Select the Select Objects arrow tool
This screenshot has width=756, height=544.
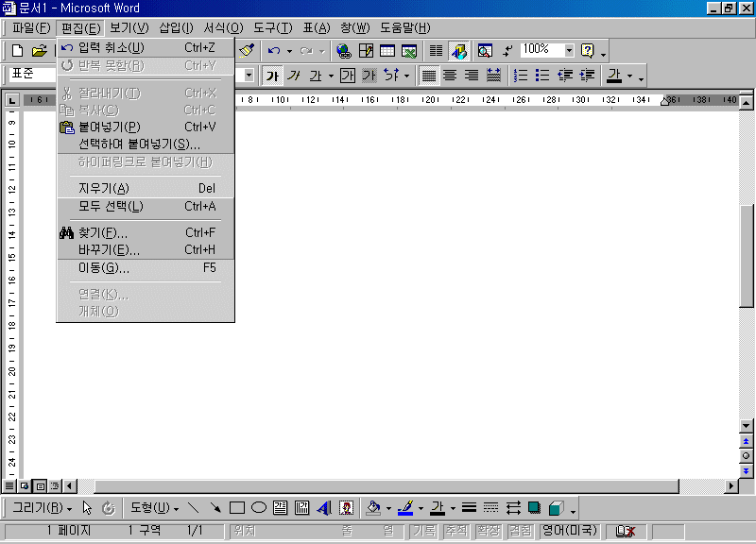[87, 508]
